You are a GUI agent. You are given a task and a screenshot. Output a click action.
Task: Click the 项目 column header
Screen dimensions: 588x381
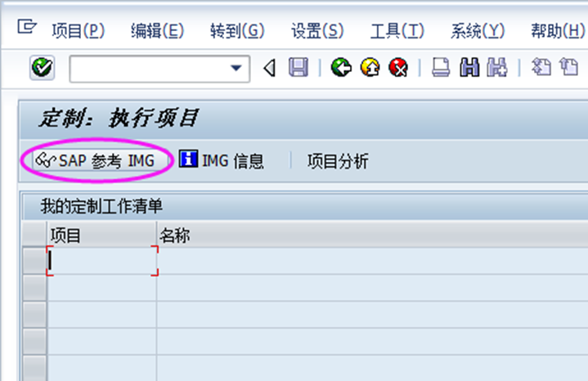pos(101,235)
